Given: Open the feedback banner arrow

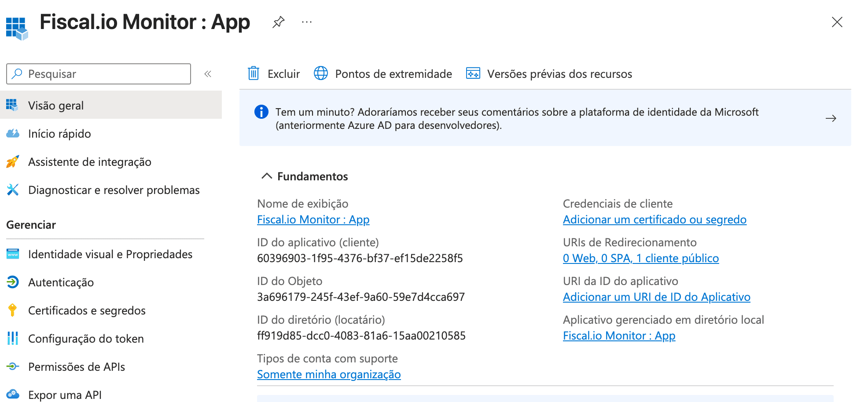Looking at the screenshot, I should pos(831,118).
